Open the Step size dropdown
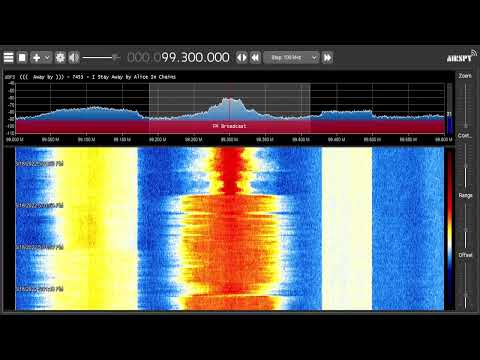This screenshot has width=480, height=360. 291,58
